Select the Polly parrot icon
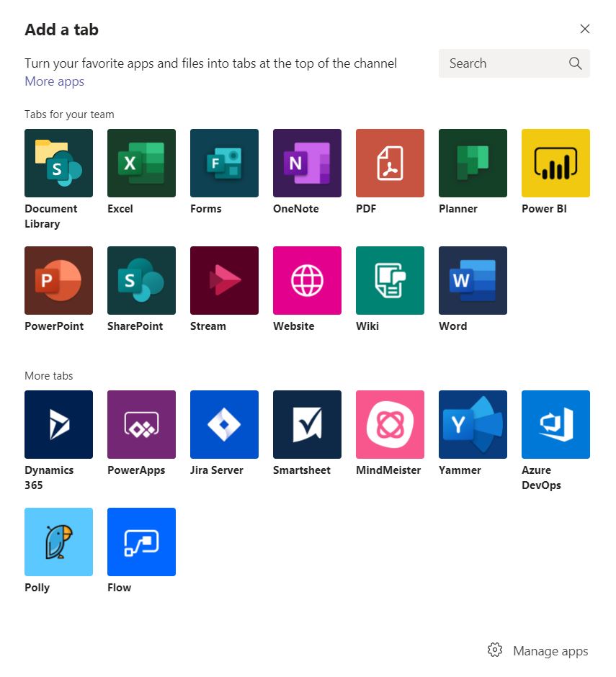616x677 pixels. point(59,542)
